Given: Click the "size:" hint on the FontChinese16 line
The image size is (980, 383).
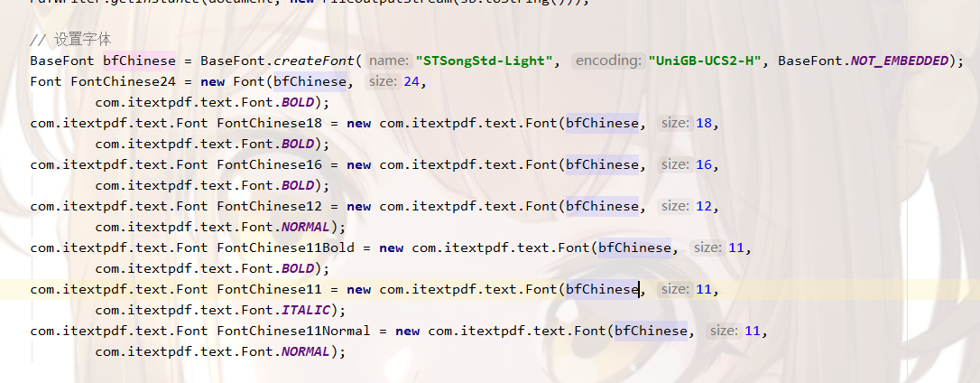Looking at the screenshot, I should (x=674, y=164).
